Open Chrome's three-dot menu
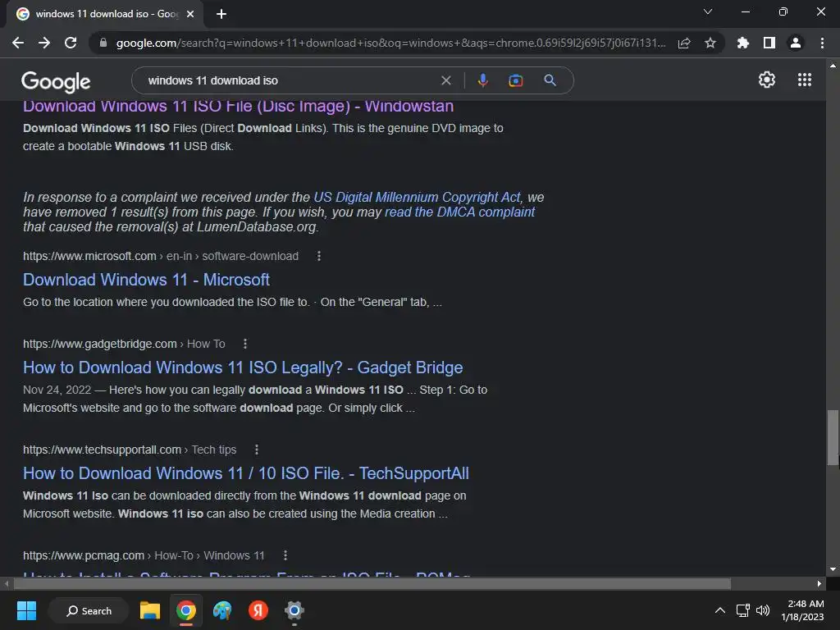The height and width of the screenshot is (630, 840). 822,43
